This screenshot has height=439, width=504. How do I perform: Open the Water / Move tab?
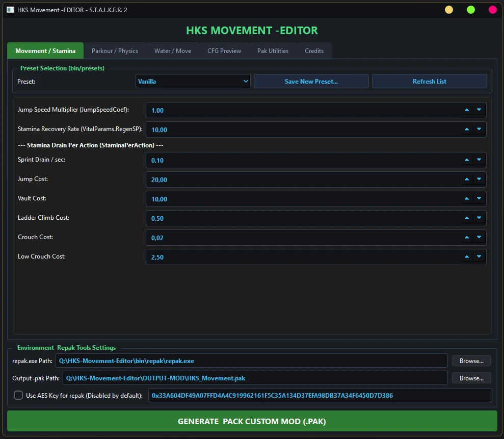(x=173, y=51)
